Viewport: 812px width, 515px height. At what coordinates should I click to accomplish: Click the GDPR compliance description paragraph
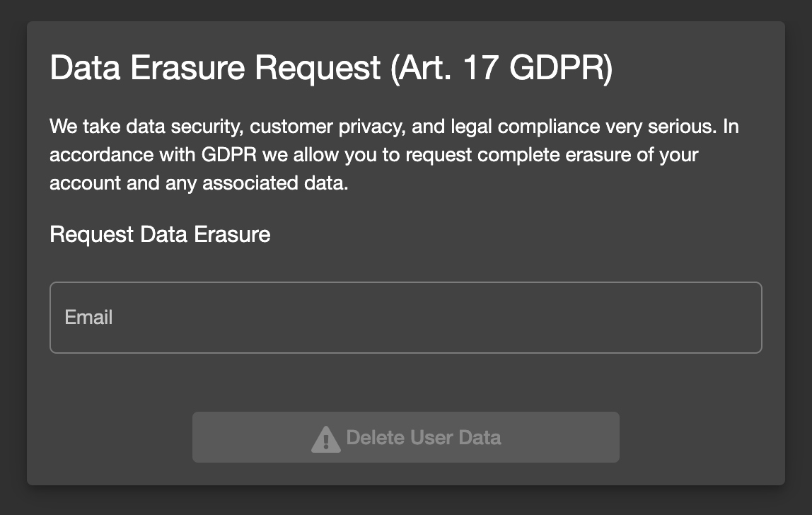[x=394, y=154]
